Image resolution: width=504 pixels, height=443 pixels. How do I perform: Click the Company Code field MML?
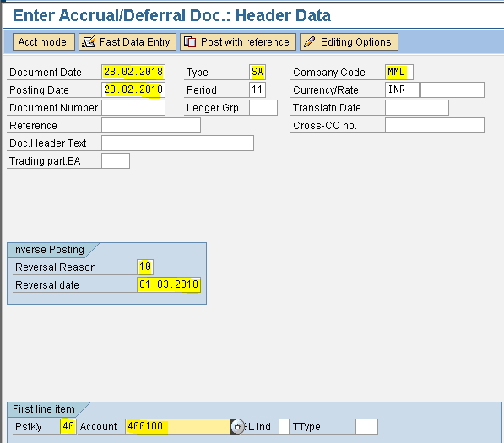(x=399, y=72)
